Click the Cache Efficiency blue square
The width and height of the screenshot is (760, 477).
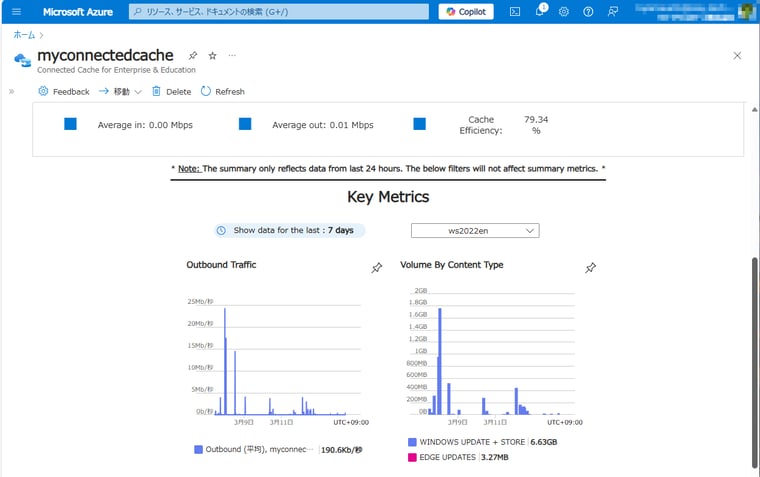[x=420, y=124]
